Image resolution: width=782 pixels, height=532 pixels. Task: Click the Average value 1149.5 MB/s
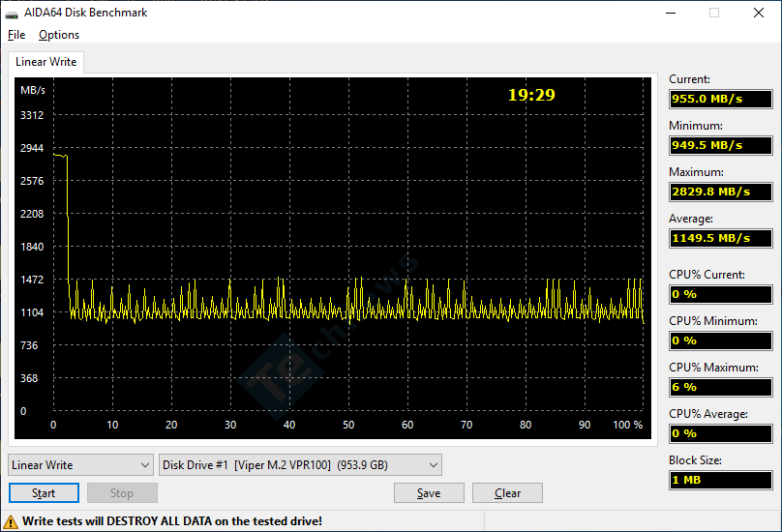point(721,238)
